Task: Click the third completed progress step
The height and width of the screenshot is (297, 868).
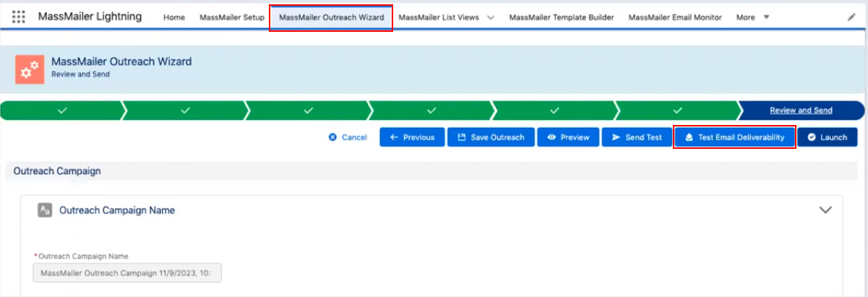Action: [309, 111]
